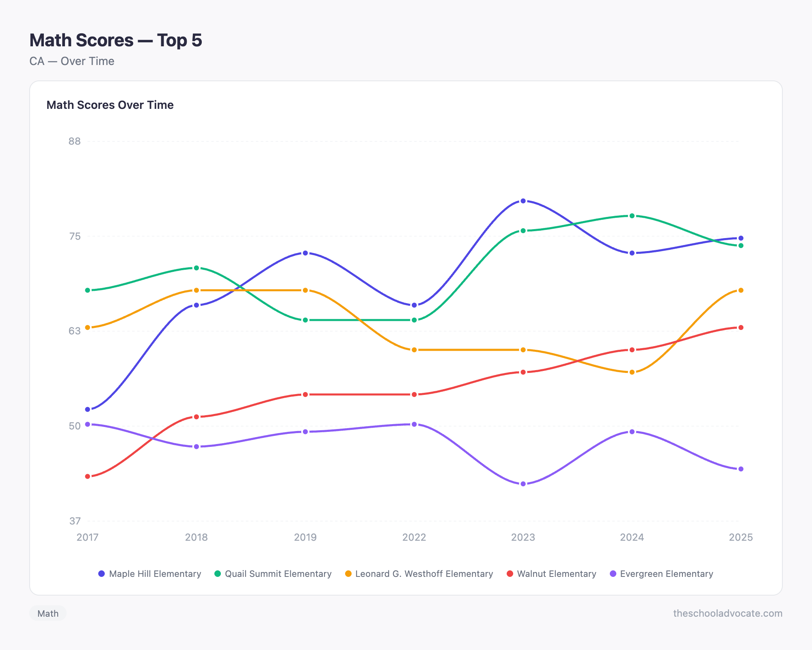Click the 'CA — Over Time' subtitle
Viewport: 812px width, 650px height.
click(x=72, y=61)
